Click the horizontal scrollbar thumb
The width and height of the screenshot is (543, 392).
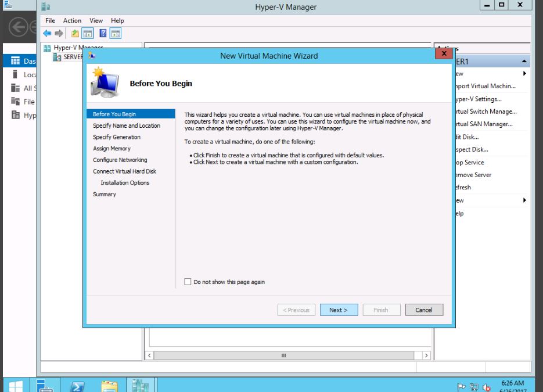[x=283, y=355]
